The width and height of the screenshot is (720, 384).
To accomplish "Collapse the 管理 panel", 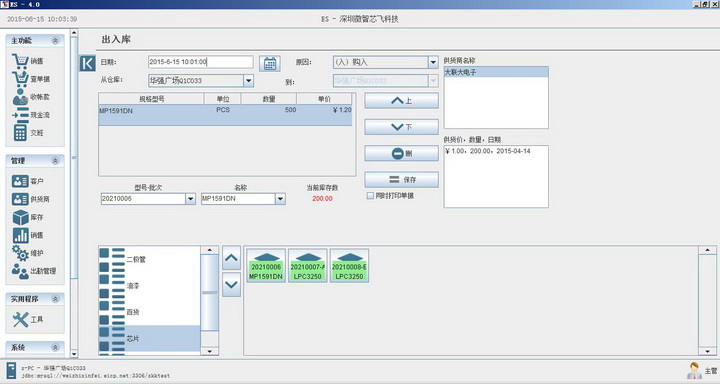I will pos(56,161).
